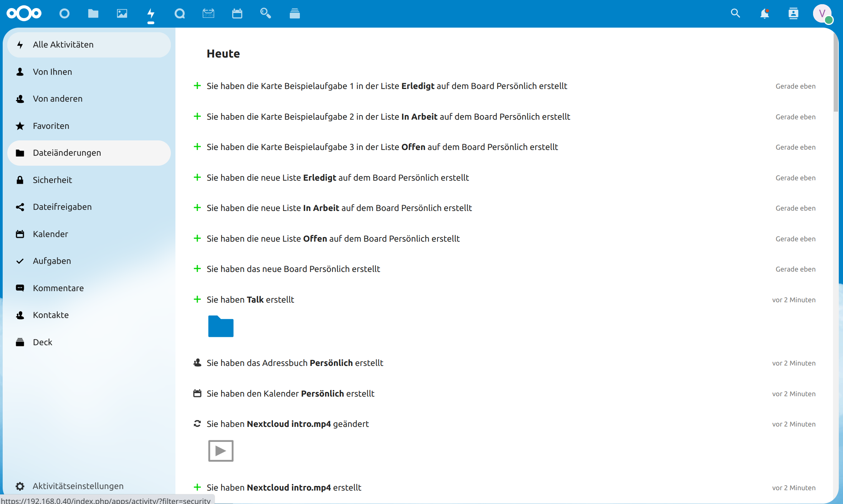Open the contacts search icon in the top bar
The height and width of the screenshot is (504, 843).
pyautogui.click(x=793, y=13)
